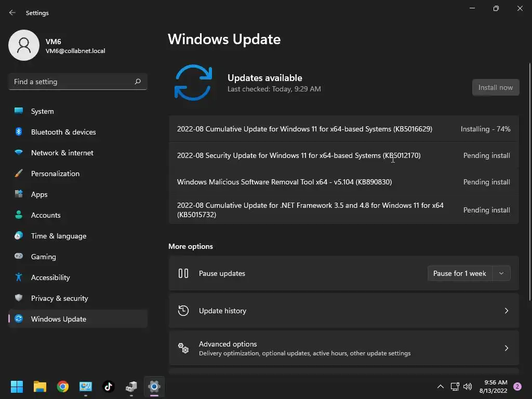Viewport: 532px width, 399px height.
Task: Open the notification badge showing 2
Action: (x=517, y=387)
